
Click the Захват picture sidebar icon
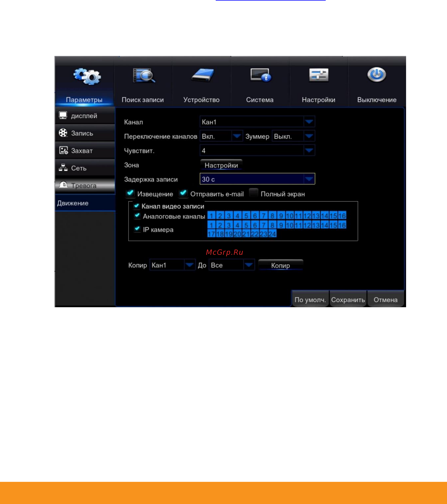pyautogui.click(x=63, y=150)
